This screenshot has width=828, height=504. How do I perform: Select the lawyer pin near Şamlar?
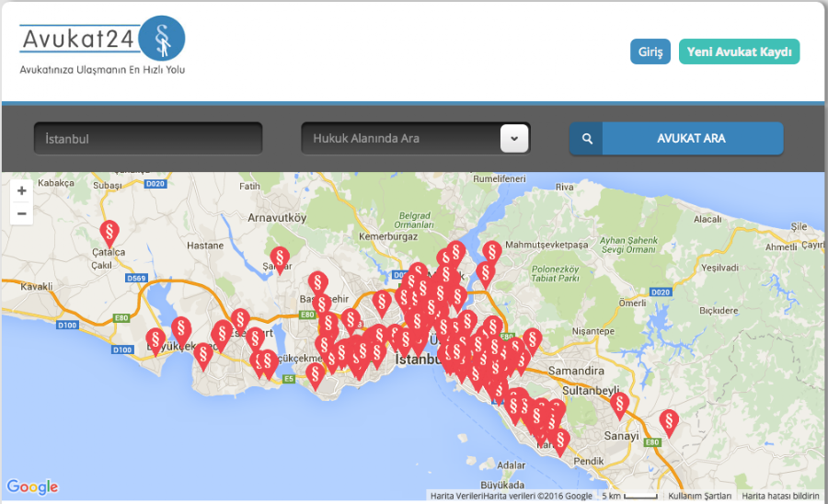click(x=280, y=258)
